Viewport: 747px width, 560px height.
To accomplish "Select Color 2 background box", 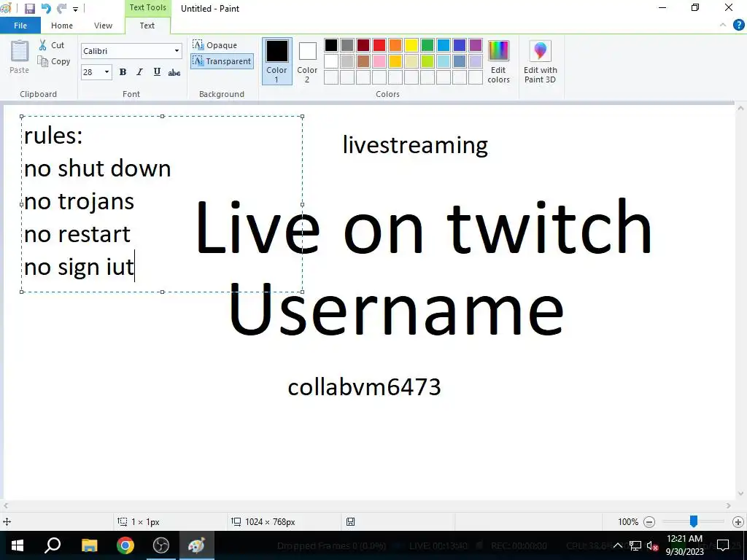I will point(307,61).
